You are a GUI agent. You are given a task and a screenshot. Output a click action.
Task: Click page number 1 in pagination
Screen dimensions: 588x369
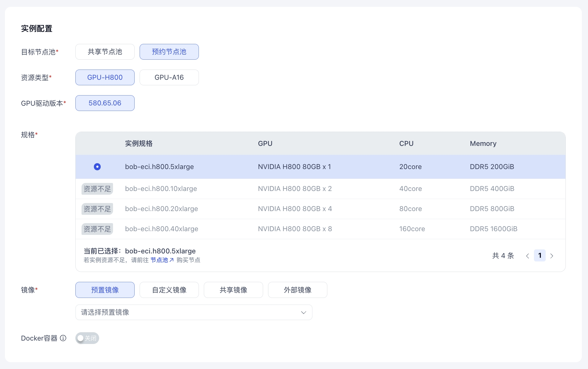(540, 256)
